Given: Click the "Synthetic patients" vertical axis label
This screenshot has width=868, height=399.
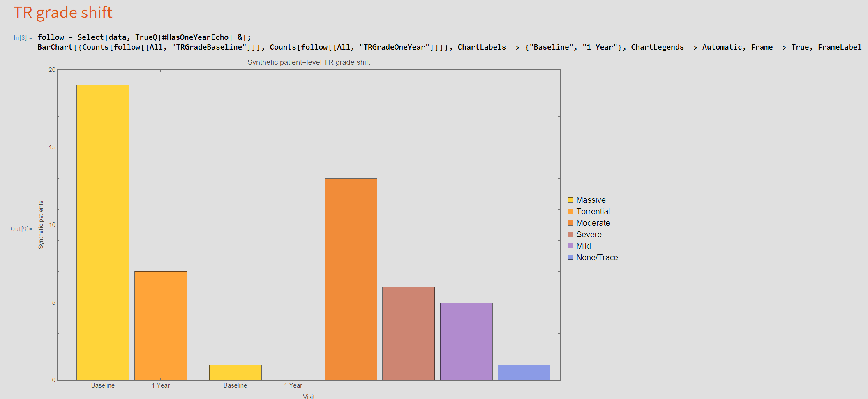Looking at the screenshot, I should pos(41,225).
